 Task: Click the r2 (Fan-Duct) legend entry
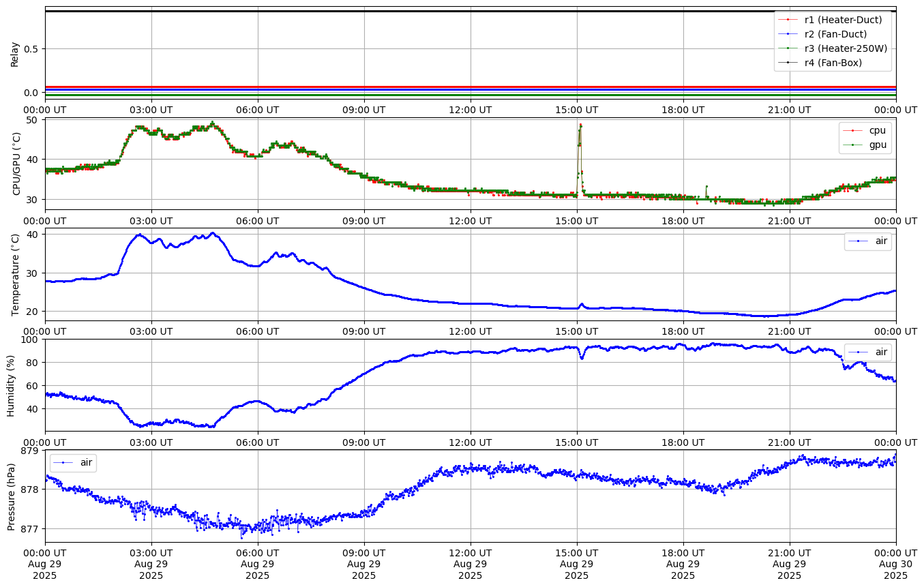[x=823, y=33]
